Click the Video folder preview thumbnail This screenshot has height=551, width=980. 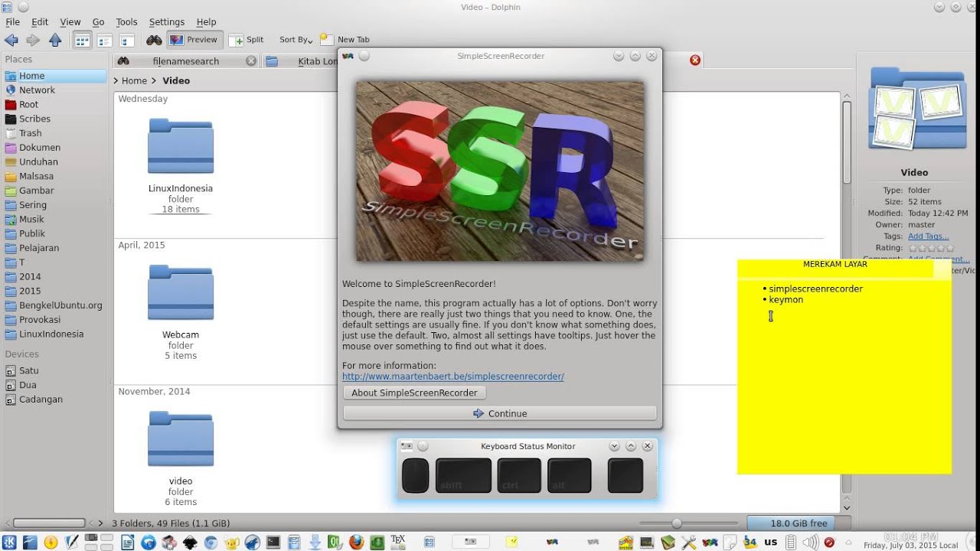tap(917, 110)
